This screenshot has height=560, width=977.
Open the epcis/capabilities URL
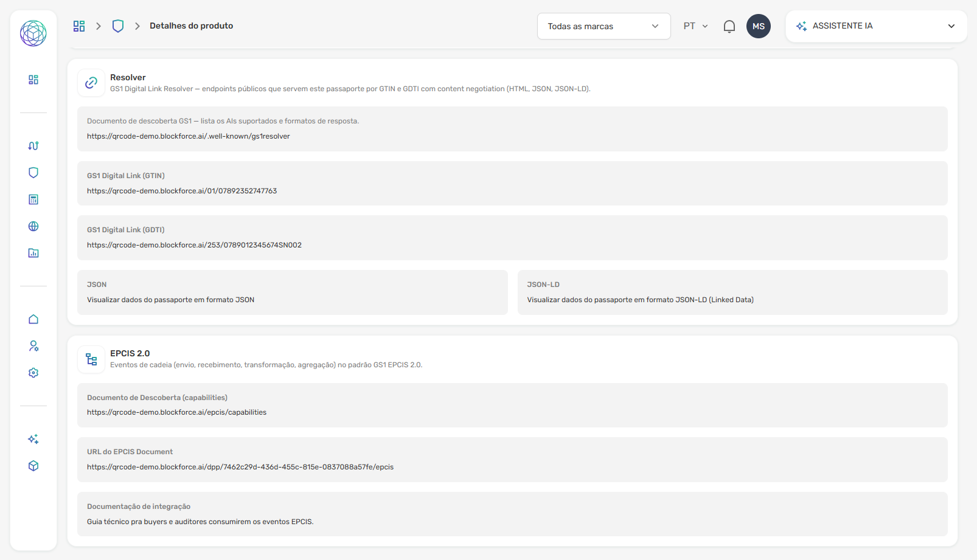(x=176, y=412)
